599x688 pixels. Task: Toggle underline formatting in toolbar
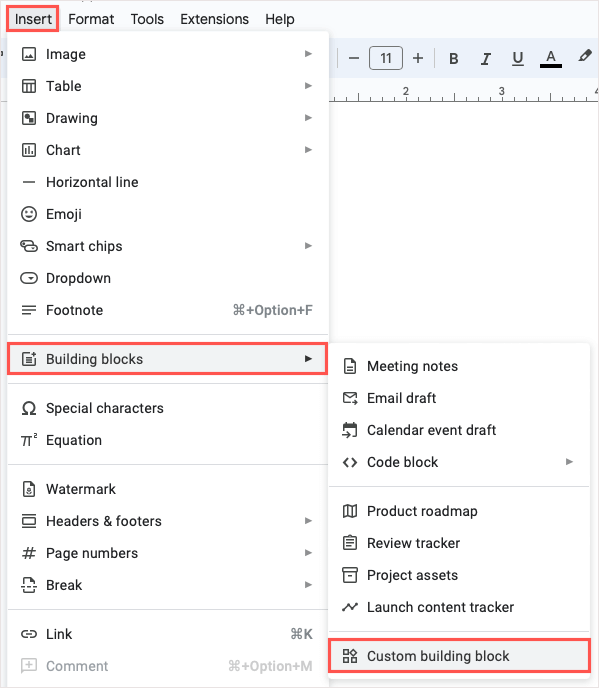pyautogui.click(x=518, y=58)
